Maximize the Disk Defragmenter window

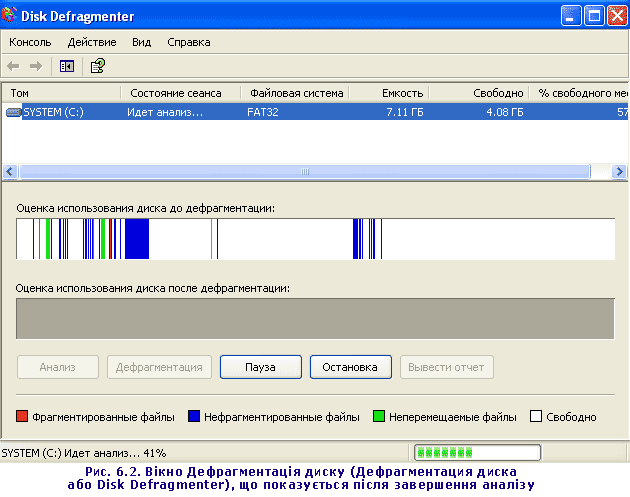pyautogui.click(x=594, y=16)
